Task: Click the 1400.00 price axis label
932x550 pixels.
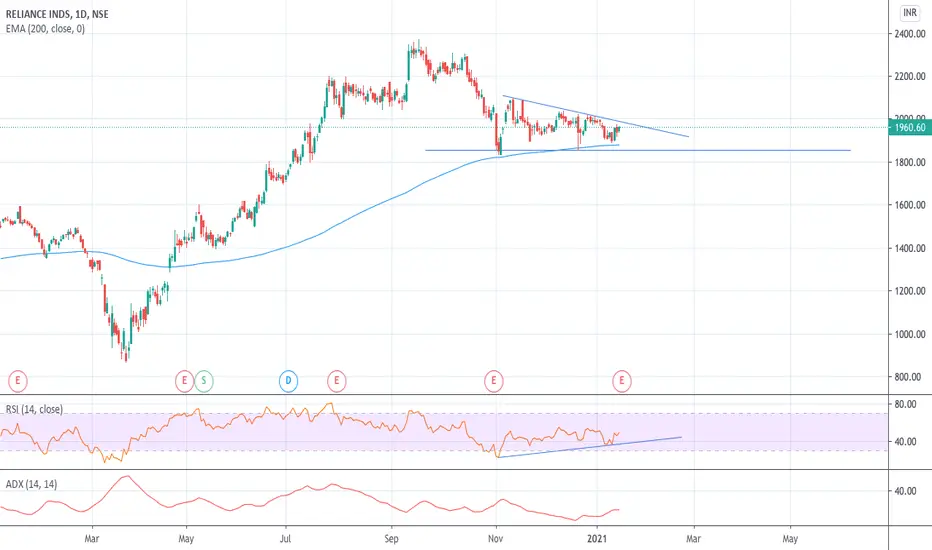Action: 910,248
